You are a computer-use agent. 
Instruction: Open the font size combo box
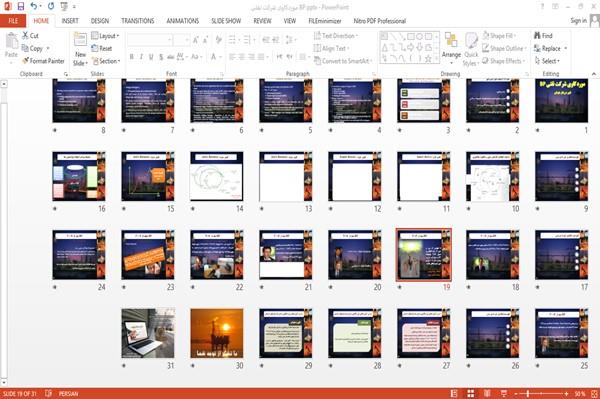(x=181, y=40)
